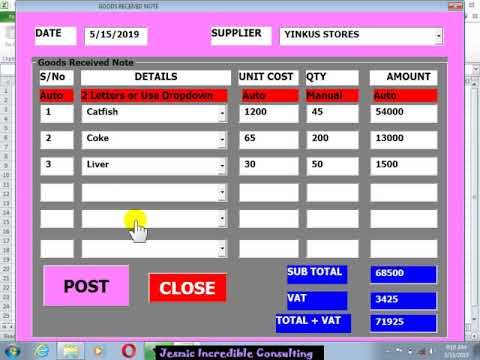This screenshot has width=480, height=360.
Task: Select the unit cost field showing 30
Action: (269, 166)
